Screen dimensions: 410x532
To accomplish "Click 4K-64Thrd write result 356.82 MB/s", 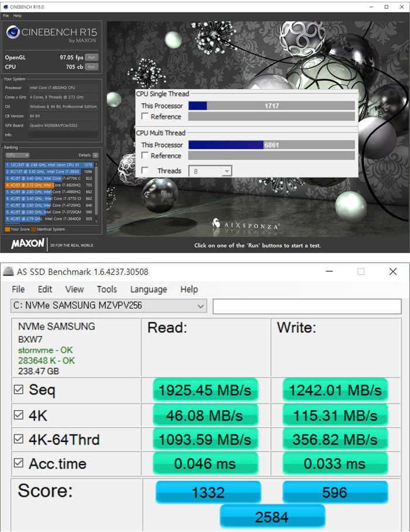I will click(335, 439).
